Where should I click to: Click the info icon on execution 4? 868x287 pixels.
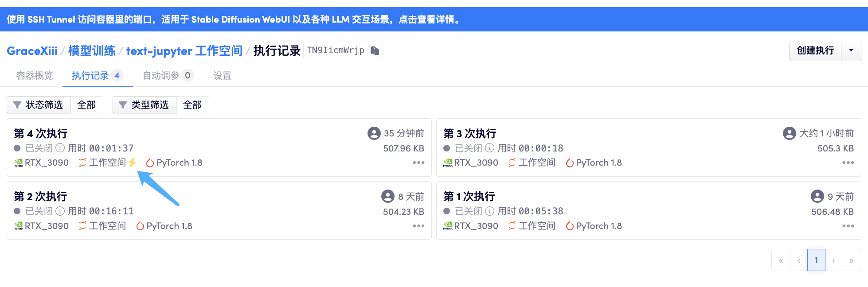(60, 148)
